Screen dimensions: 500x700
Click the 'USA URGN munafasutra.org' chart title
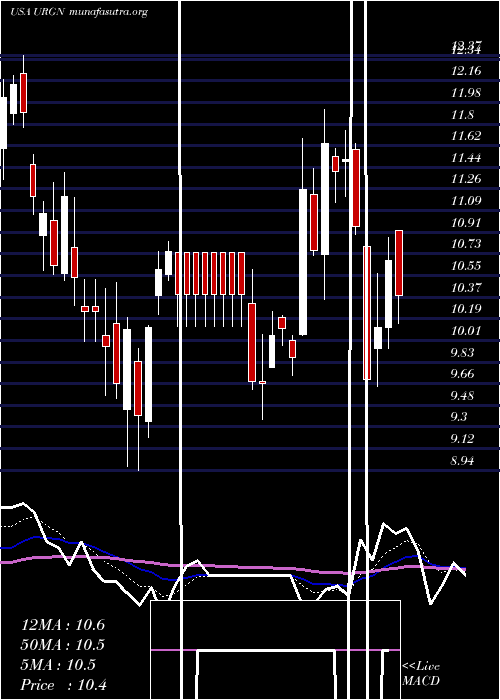tap(79, 12)
